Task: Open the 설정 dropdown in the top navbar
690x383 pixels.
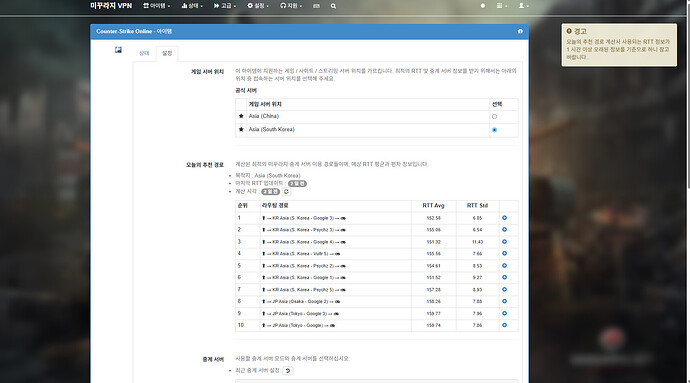Action: [258, 6]
